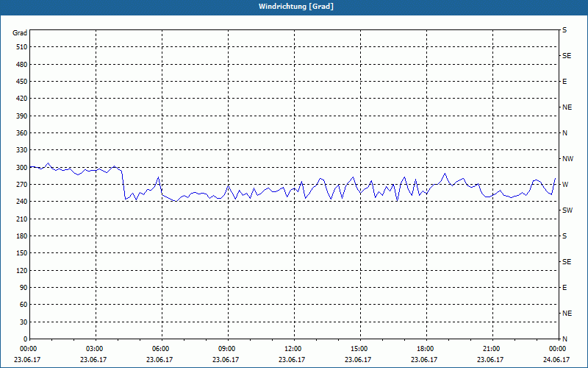Image resolution: width=588 pixels, height=368 pixels.
Task: Select the 240 y-axis value
Action: coord(22,202)
